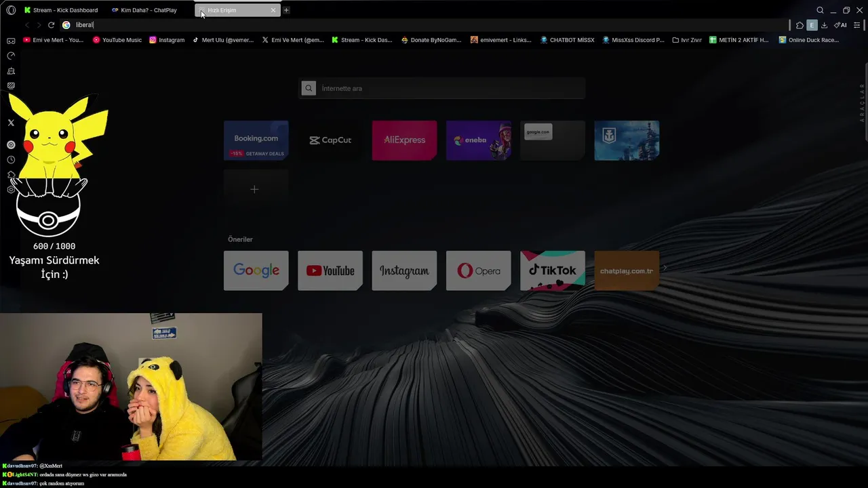The width and height of the screenshot is (868, 488).
Task: Open sidebar Settings gear icon
Action: pyautogui.click(x=11, y=189)
